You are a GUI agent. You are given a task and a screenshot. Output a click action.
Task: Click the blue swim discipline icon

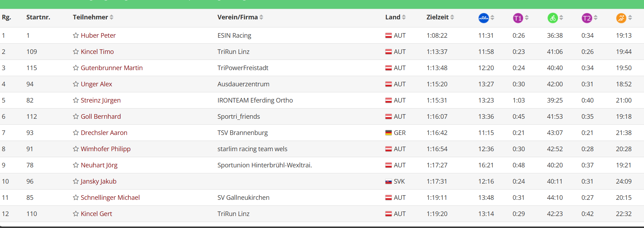click(x=483, y=18)
